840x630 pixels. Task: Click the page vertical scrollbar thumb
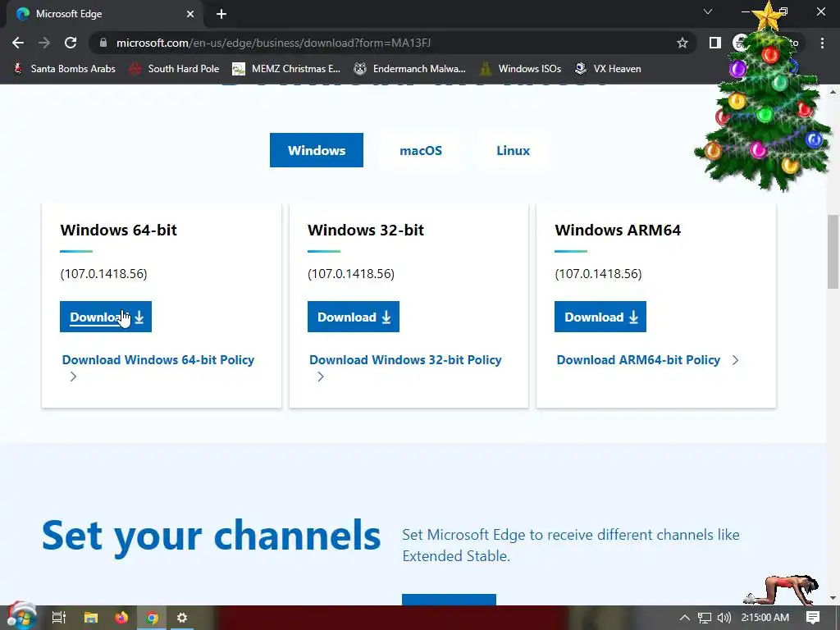coord(833,252)
